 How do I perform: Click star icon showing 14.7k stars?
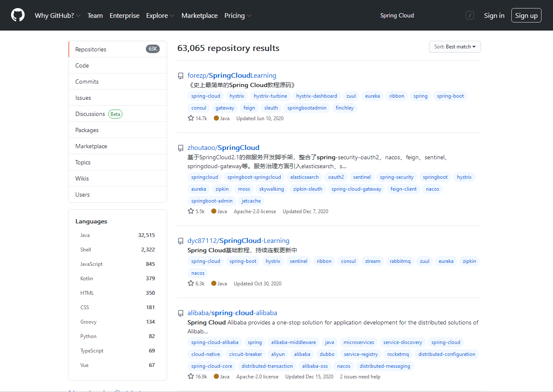click(191, 118)
